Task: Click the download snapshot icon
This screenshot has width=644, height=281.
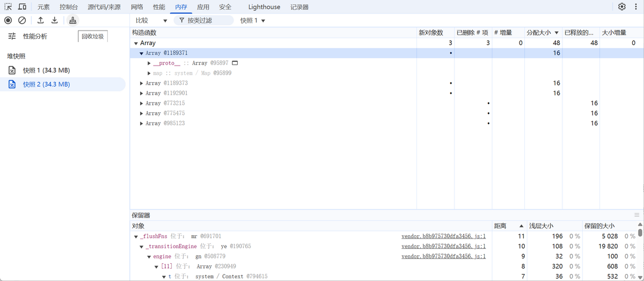Action: [x=54, y=20]
